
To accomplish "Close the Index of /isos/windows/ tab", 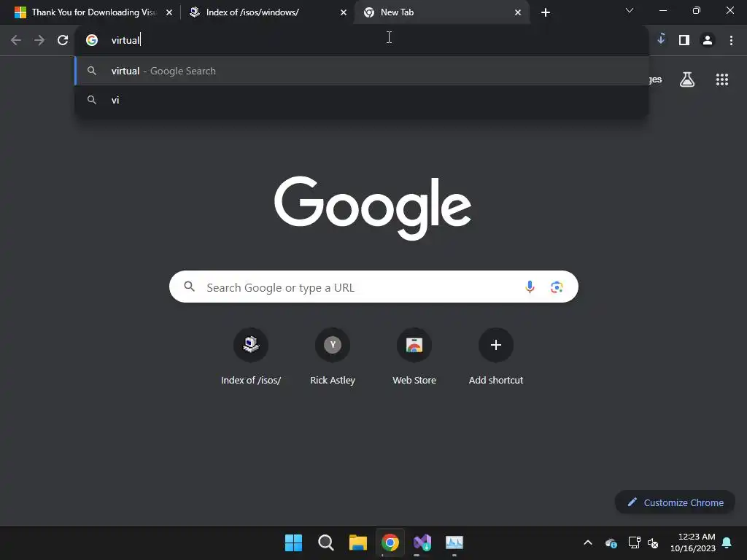I will [344, 12].
